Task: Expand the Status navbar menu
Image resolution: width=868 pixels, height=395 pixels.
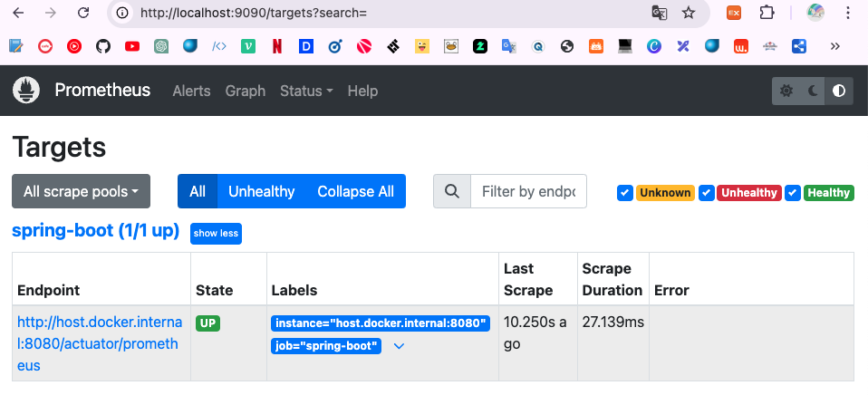Action: click(x=306, y=91)
